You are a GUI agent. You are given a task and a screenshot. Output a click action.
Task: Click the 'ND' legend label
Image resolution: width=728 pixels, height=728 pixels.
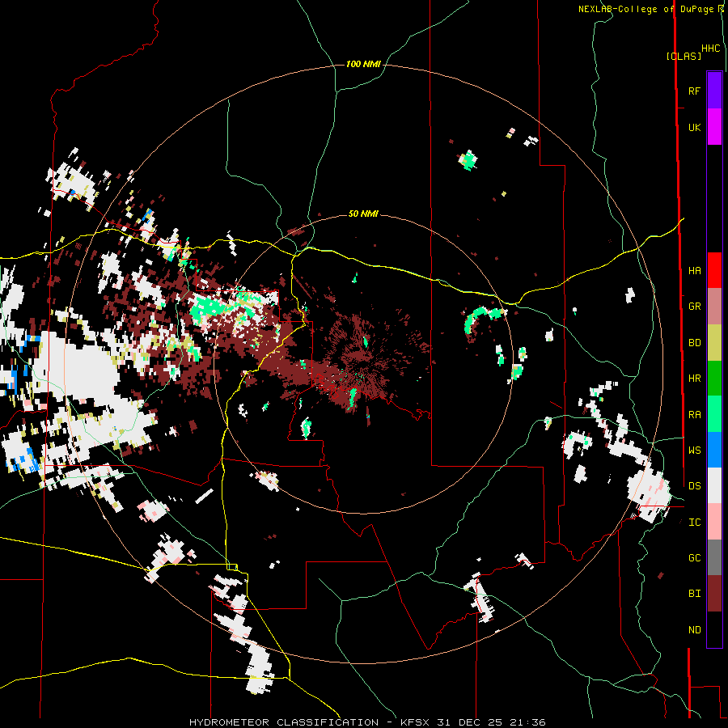click(x=694, y=629)
